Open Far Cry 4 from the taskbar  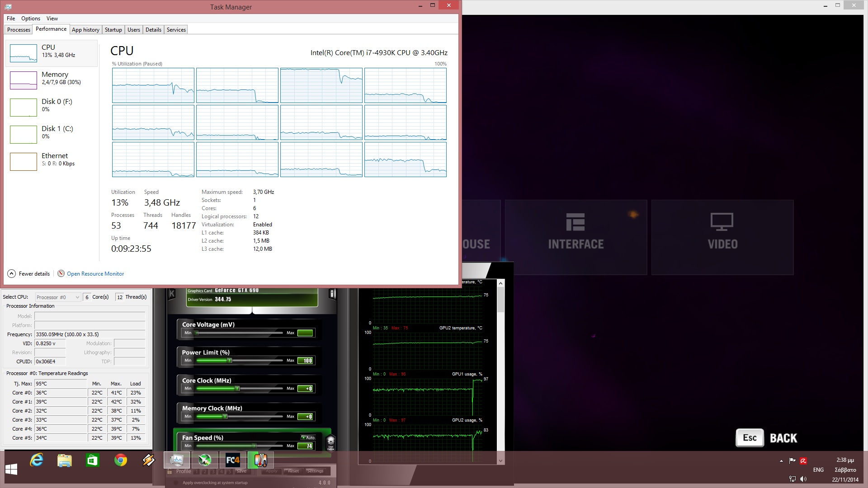(233, 460)
